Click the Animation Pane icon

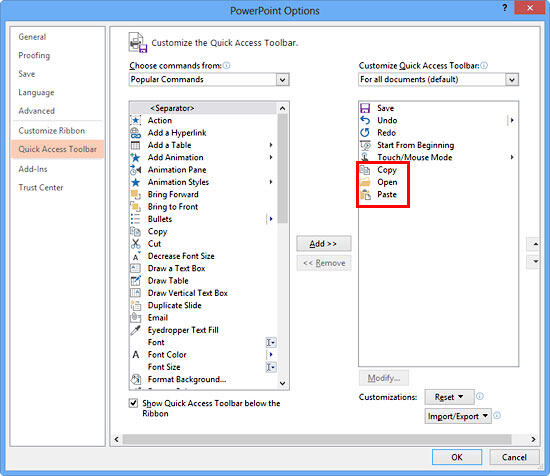pyautogui.click(x=135, y=170)
